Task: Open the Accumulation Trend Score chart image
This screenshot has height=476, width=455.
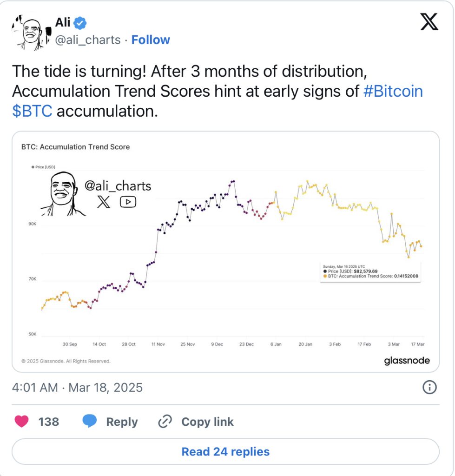Action: point(225,251)
